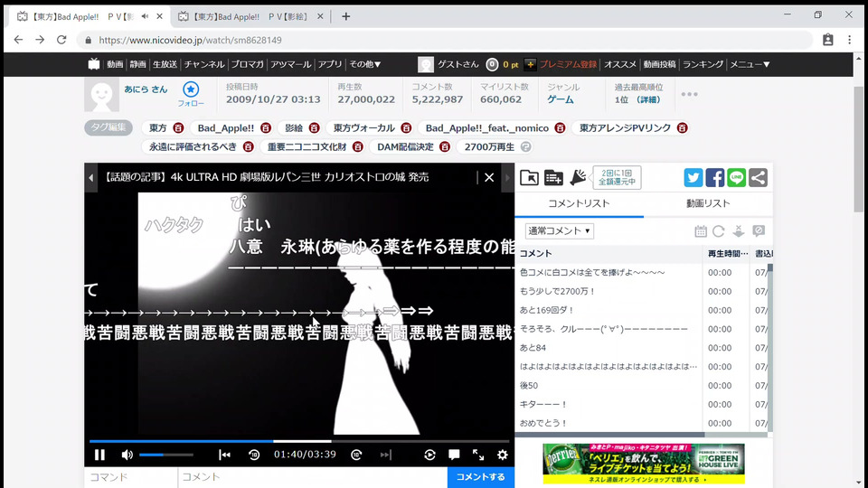The width and height of the screenshot is (868, 488).
Task: Rewind 10 seconds in the player
Action: tap(254, 455)
